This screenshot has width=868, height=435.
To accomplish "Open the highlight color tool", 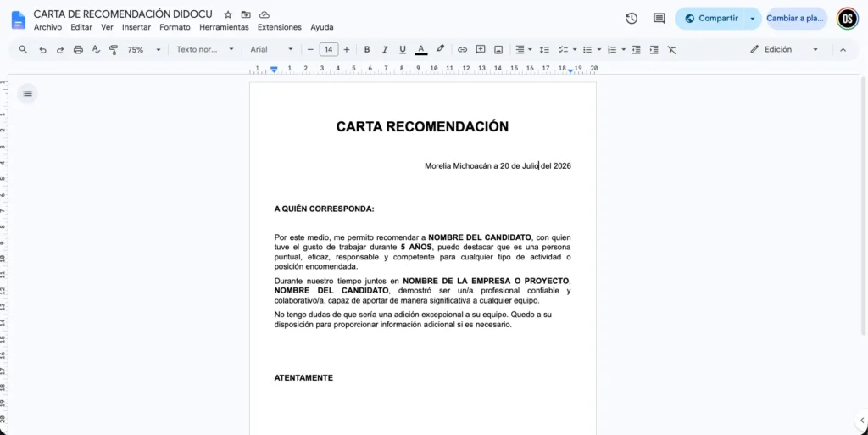I will 440,49.
